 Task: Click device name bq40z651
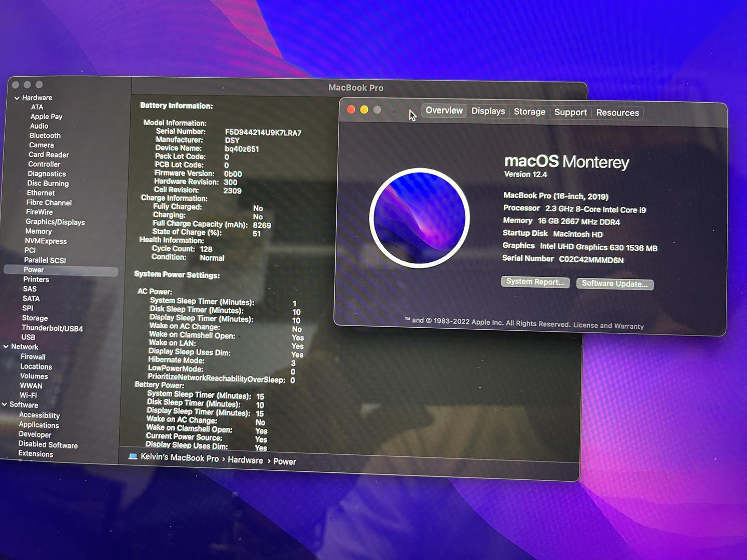pos(242,149)
